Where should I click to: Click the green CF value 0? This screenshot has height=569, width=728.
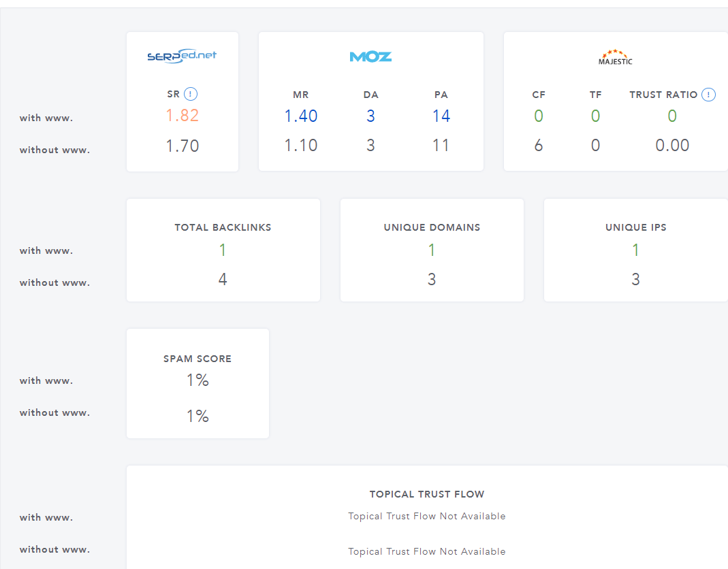(x=539, y=116)
